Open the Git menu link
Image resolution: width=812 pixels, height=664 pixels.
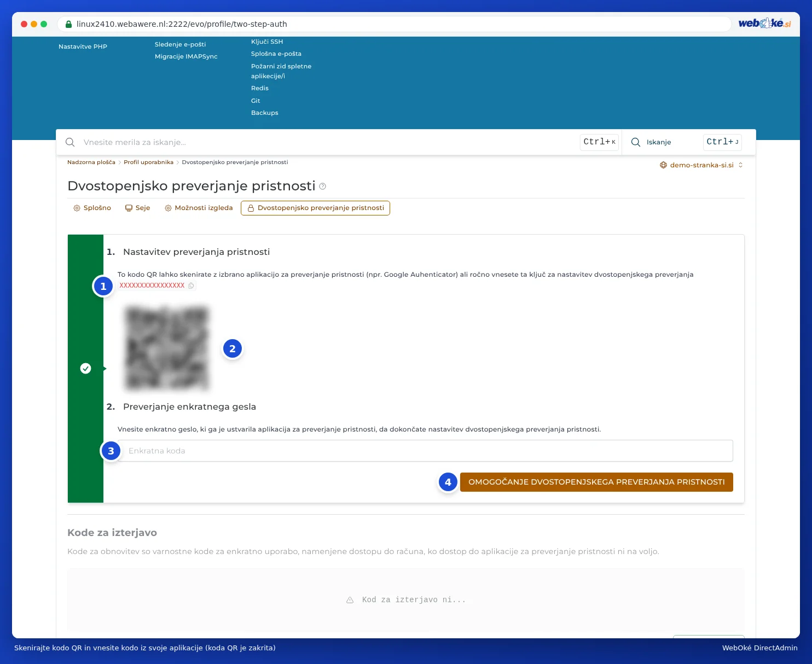[x=256, y=101]
